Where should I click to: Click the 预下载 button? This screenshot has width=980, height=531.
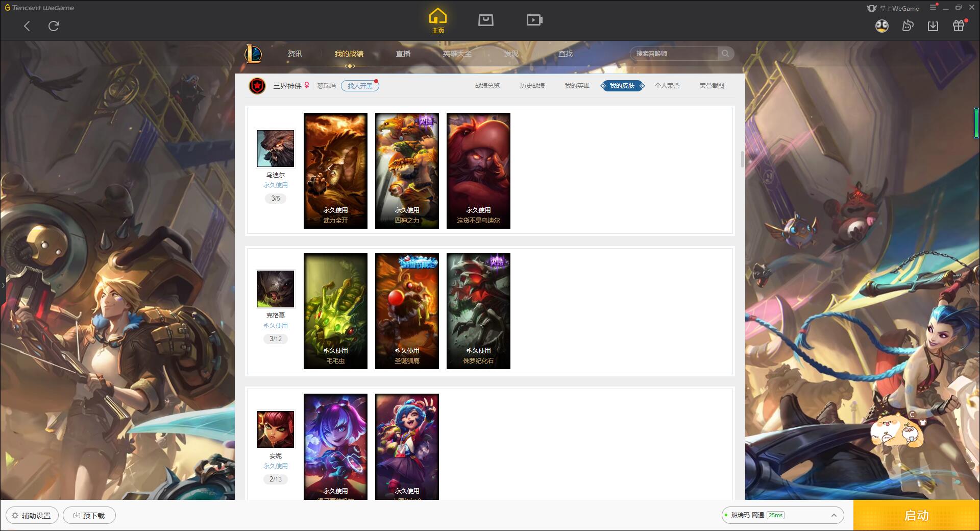pos(89,516)
